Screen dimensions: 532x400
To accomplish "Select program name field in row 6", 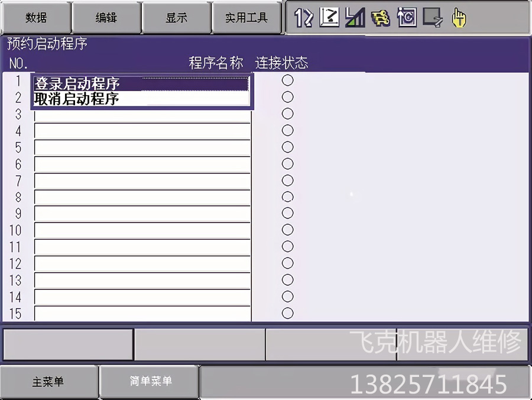I will pyautogui.click(x=142, y=164).
